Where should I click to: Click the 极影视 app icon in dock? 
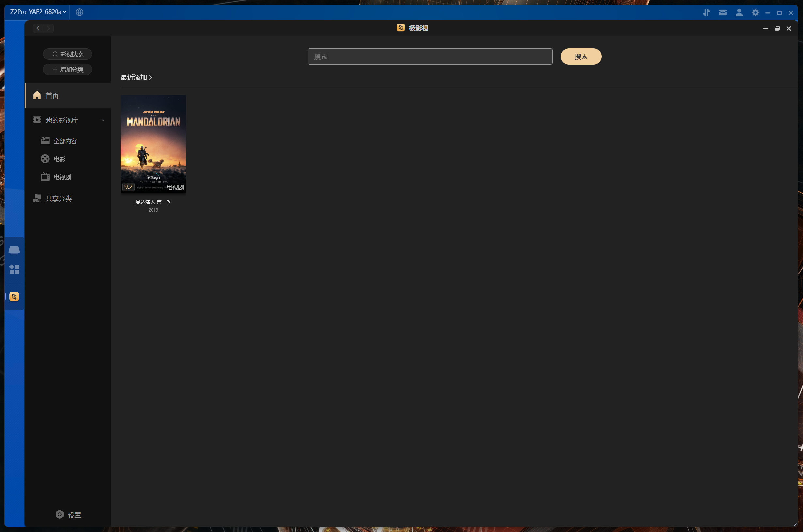[14, 297]
